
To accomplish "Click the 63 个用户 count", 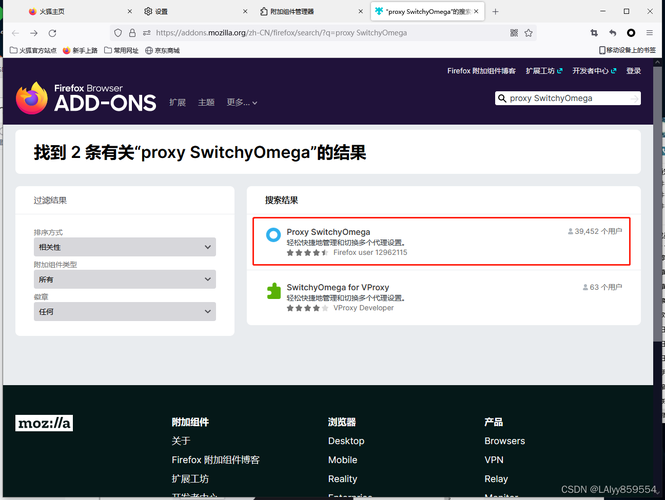I will 602,287.
